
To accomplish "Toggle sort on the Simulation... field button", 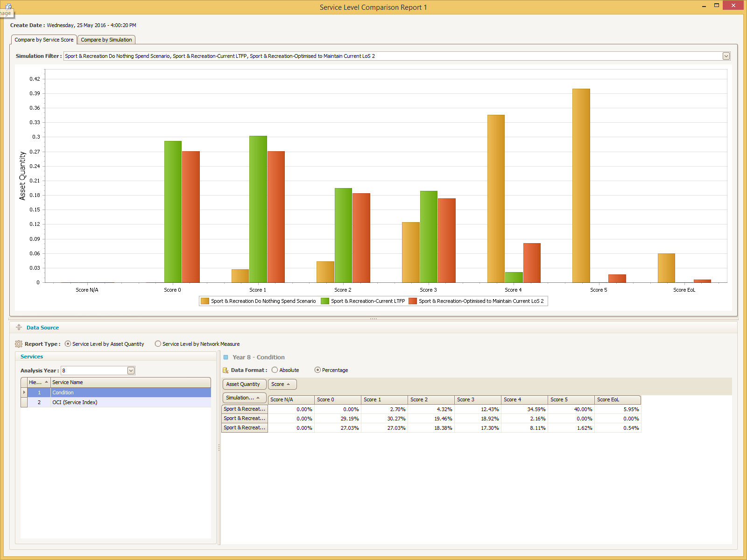I will 244,398.
